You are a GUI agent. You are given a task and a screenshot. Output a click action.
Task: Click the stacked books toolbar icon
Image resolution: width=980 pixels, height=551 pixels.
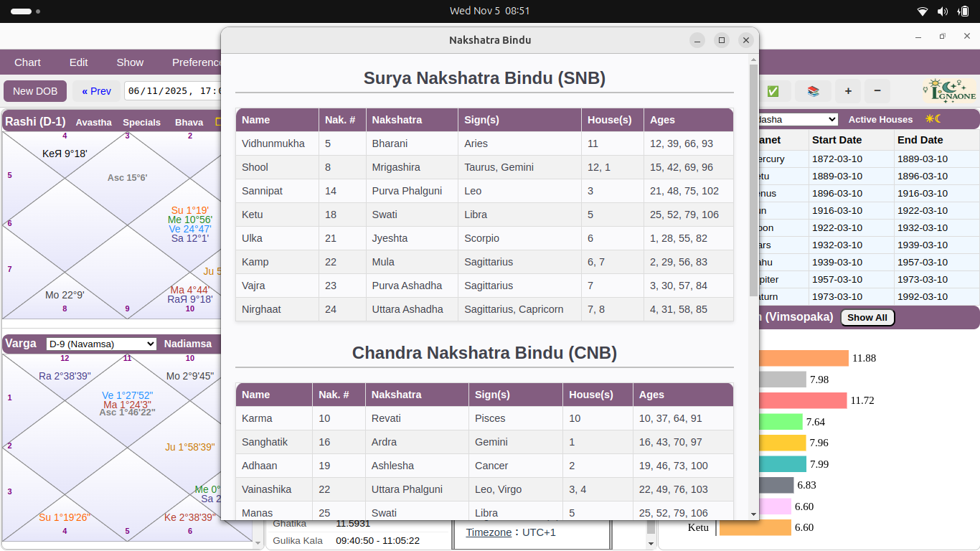(x=814, y=92)
